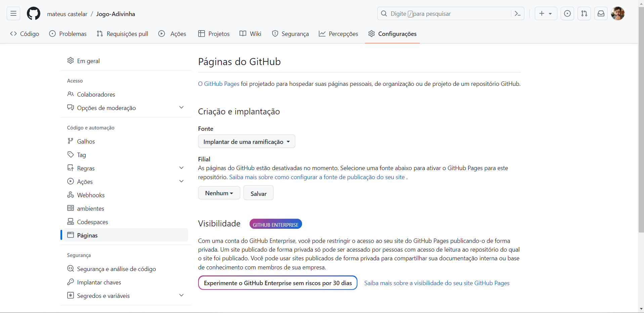
Task: Expand the Regras section chevron
Action: (x=181, y=168)
